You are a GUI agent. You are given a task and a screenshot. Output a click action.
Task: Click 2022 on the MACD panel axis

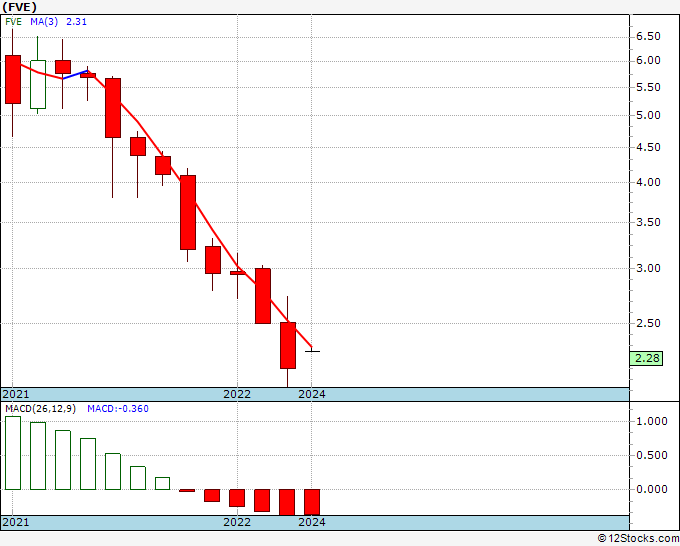coord(237,522)
